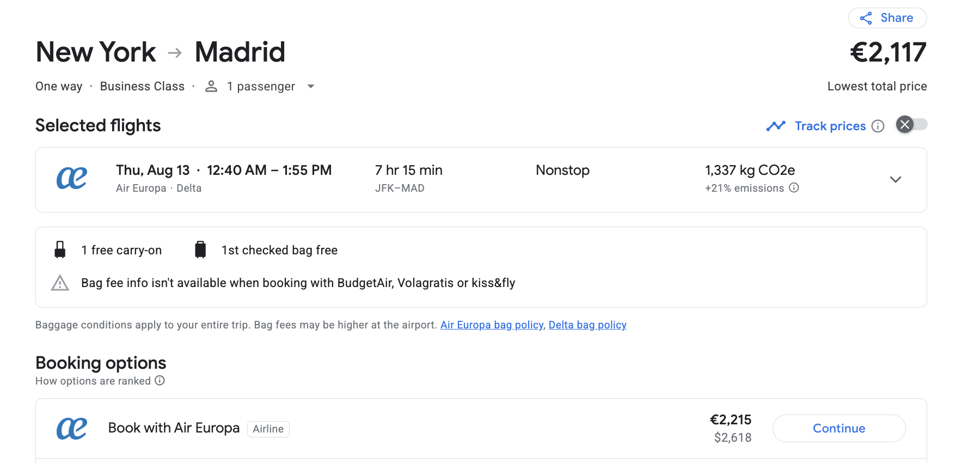Click the bag fee warning triangle icon
This screenshot has width=980, height=463.
click(x=60, y=283)
